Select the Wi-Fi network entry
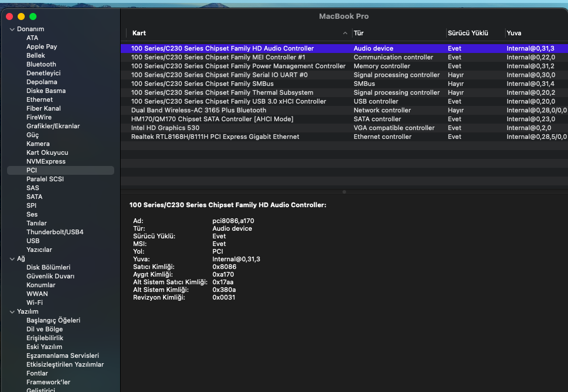 [35, 303]
